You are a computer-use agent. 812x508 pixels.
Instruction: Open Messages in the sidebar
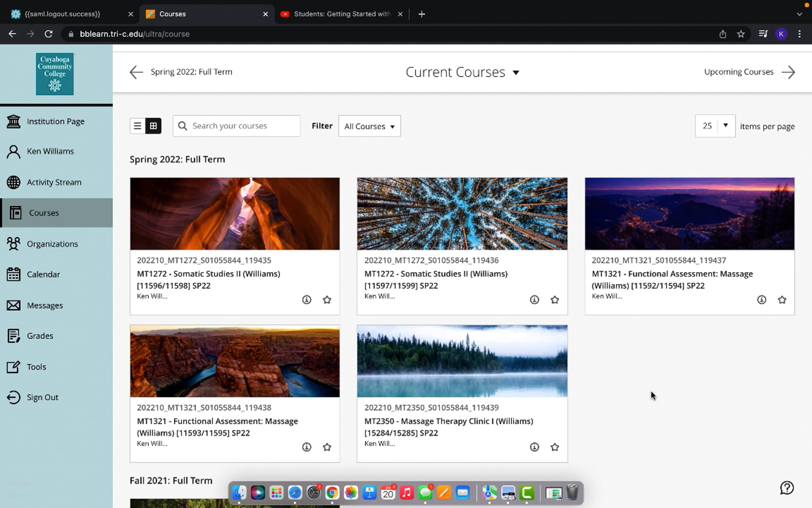point(45,305)
